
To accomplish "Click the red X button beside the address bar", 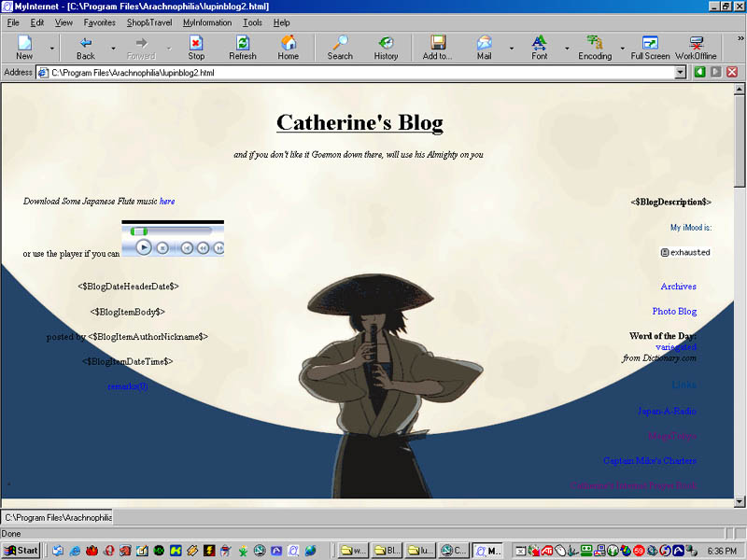I will (x=732, y=72).
